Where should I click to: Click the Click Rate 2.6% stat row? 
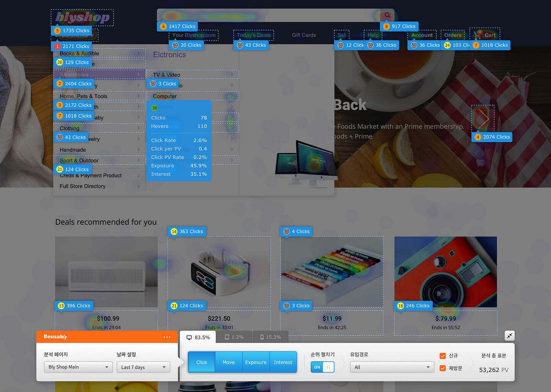(179, 140)
